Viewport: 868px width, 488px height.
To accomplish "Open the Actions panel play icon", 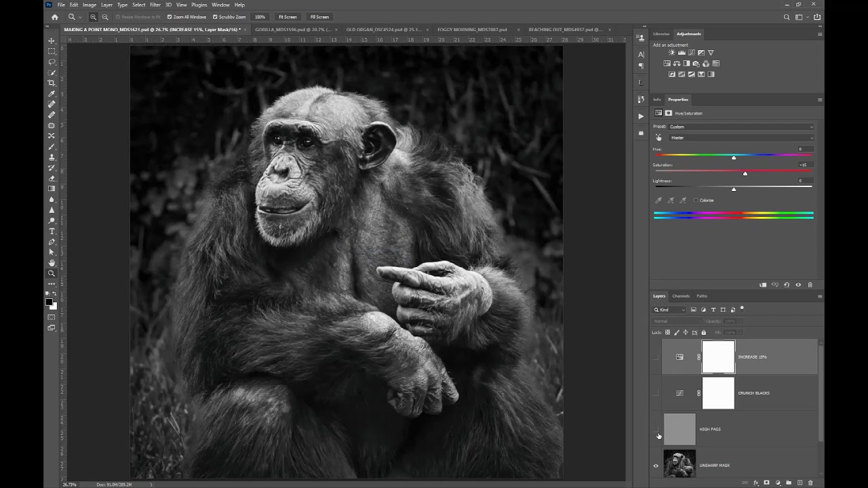I will 642,116.
